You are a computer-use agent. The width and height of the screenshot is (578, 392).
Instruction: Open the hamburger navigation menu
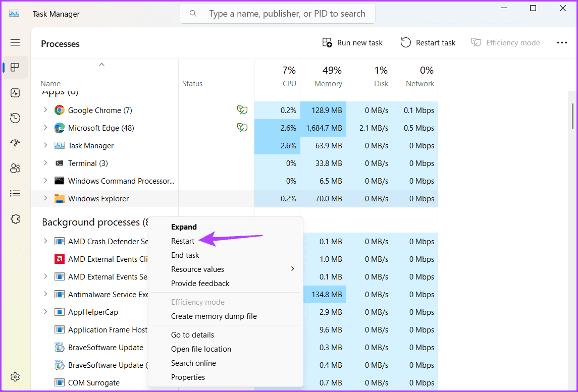click(x=15, y=42)
